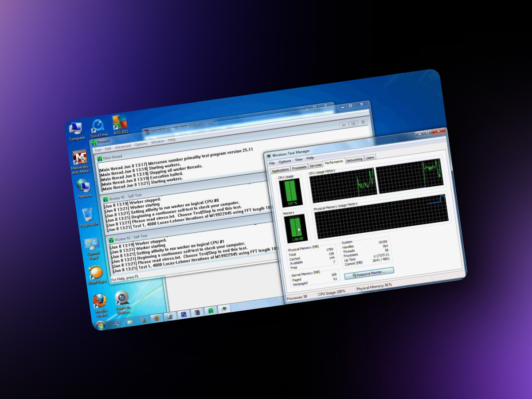Click the Prime95 icon in the taskbar
The width and height of the screenshot is (532, 399).
point(211,311)
